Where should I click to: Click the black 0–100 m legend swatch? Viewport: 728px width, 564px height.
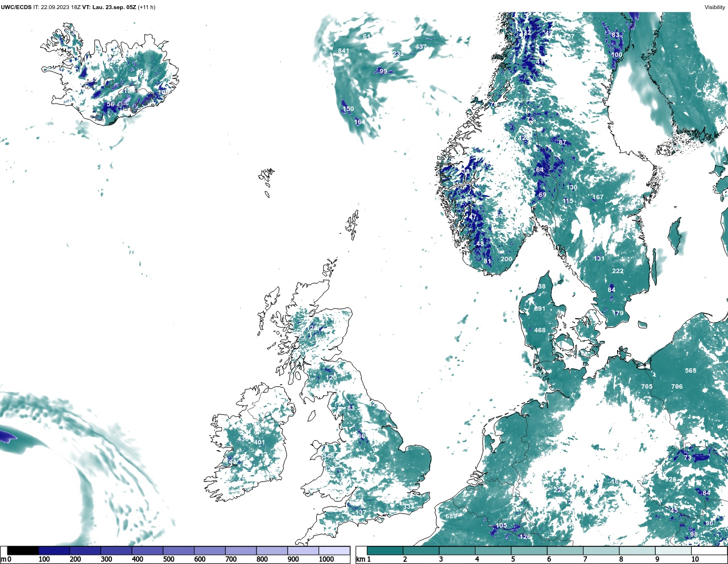23,551
